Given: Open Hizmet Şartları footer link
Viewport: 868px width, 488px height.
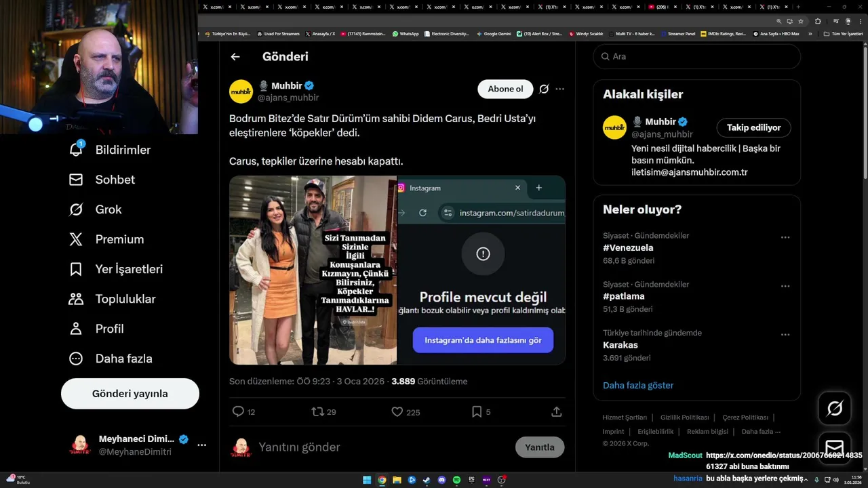Looking at the screenshot, I should pyautogui.click(x=625, y=418).
